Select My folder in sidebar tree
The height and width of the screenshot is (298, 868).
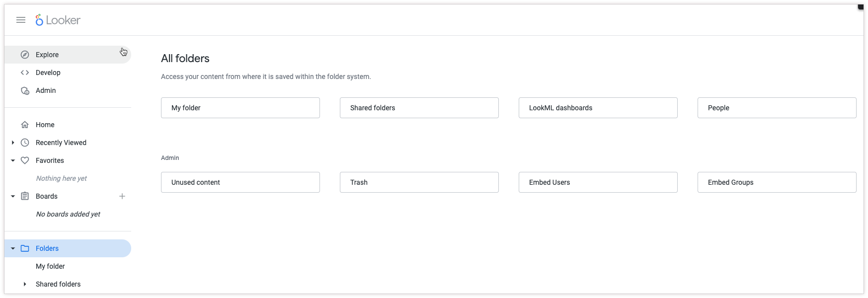(50, 266)
